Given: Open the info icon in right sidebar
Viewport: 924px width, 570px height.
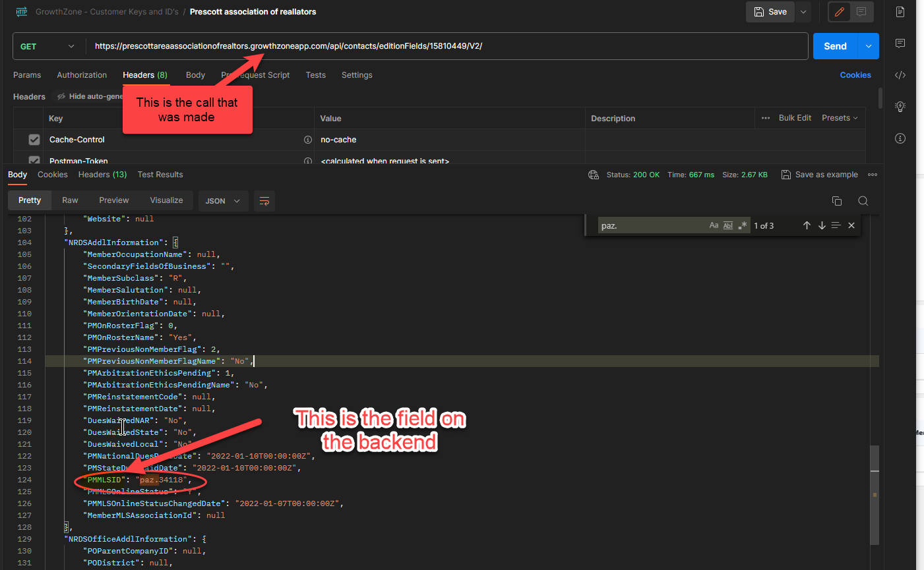Looking at the screenshot, I should coord(900,138).
